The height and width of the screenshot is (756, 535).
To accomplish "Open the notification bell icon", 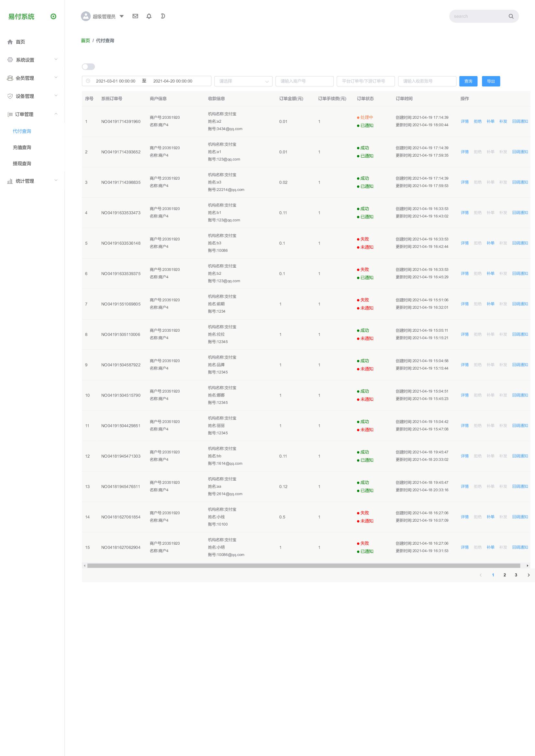I will coord(149,16).
